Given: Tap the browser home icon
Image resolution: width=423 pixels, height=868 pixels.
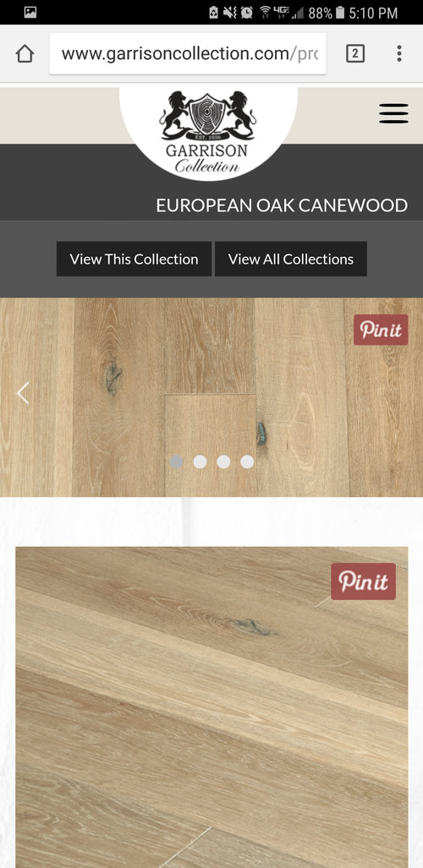Looking at the screenshot, I should (x=25, y=54).
